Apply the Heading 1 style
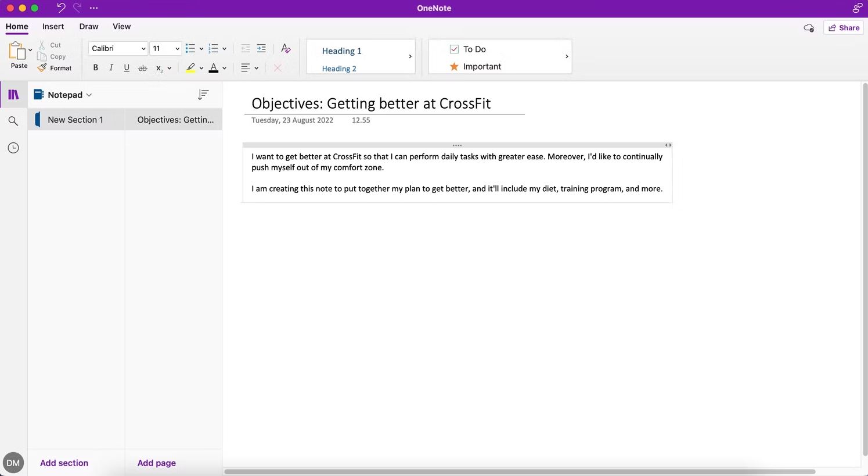Viewport: 868px width, 476px height. tap(342, 51)
